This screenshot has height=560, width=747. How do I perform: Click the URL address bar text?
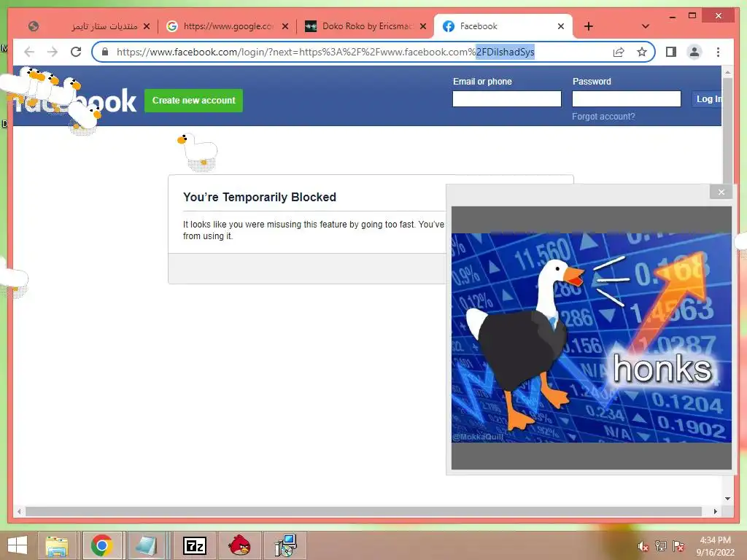tap(325, 52)
